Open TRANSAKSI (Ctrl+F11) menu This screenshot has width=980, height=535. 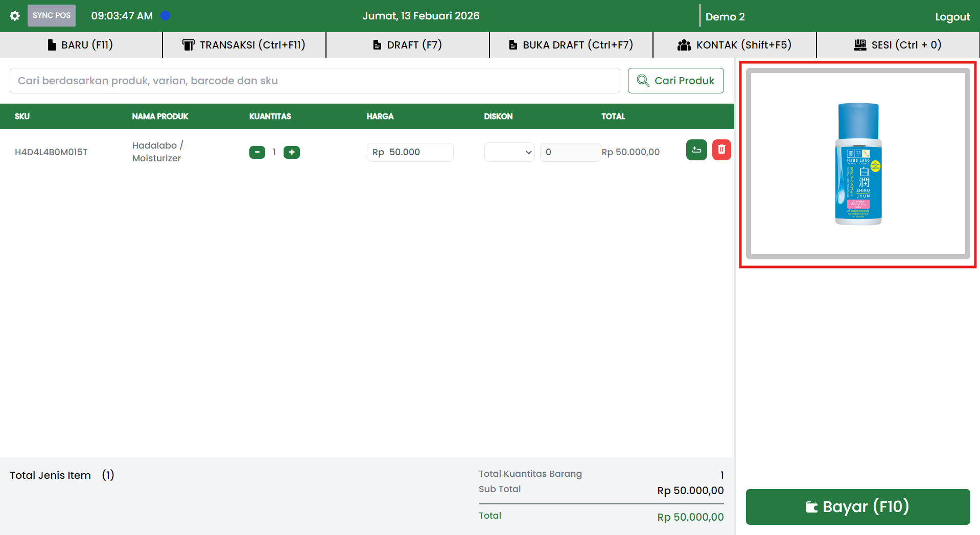coord(244,45)
